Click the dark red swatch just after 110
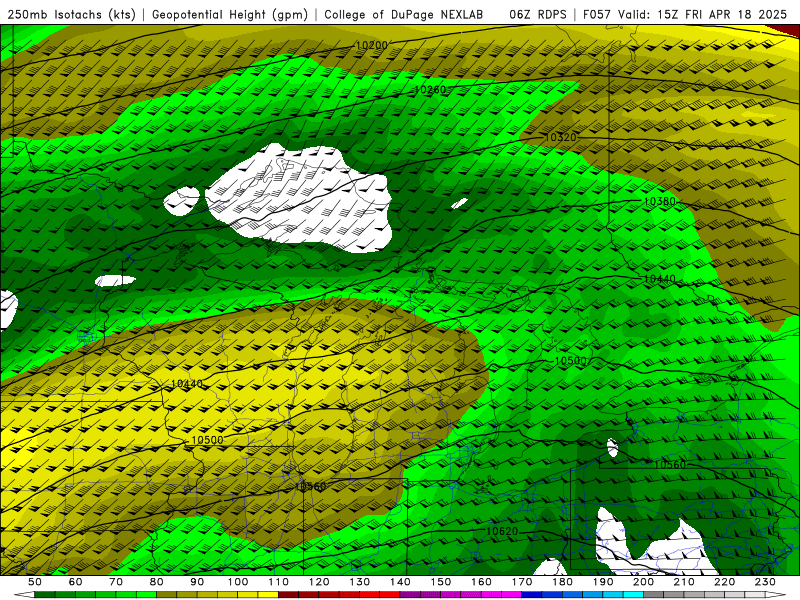800x600 pixels. (x=289, y=595)
